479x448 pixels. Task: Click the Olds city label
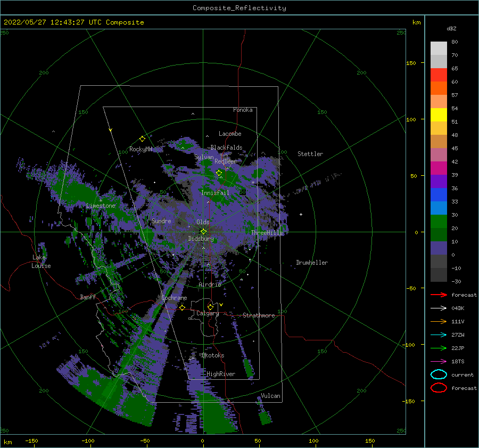203,222
